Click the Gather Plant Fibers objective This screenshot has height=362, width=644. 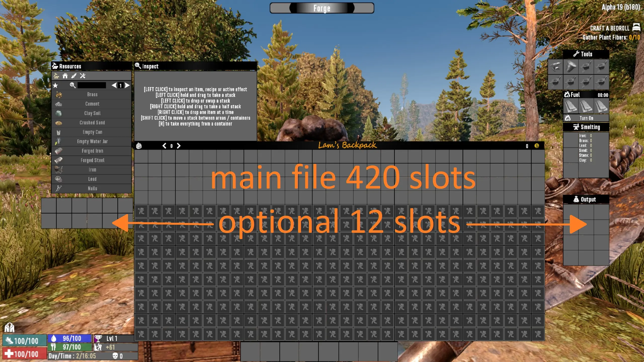pos(611,37)
